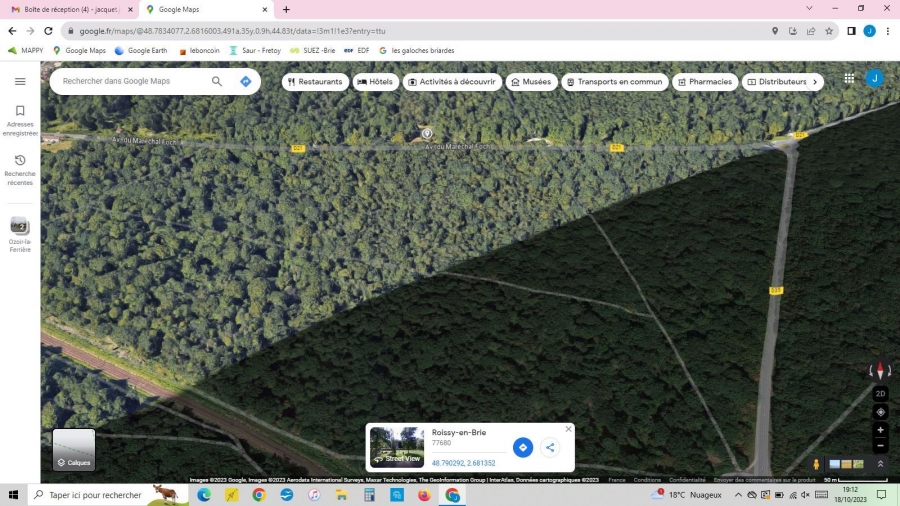Image resolution: width=900 pixels, height=506 pixels.
Task: Share the Roissy-en-Brie location
Action: coord(550,447)
